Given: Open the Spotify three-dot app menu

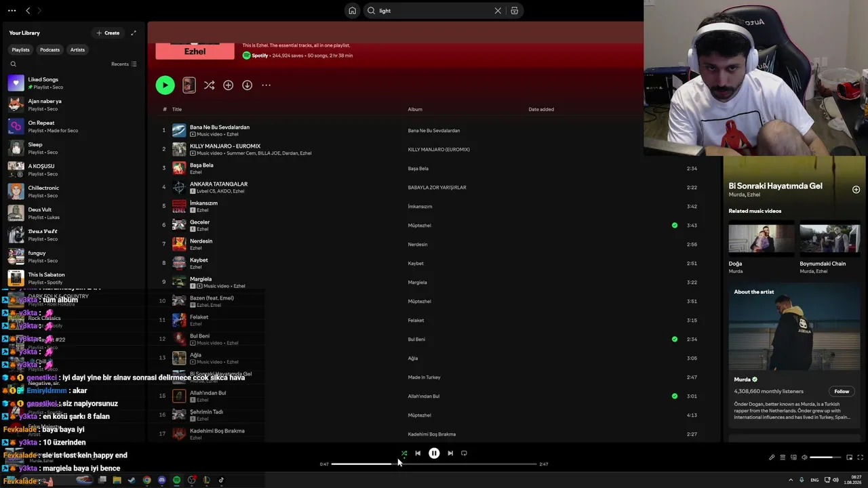Looking at the screenshot, I should [x=12, y=11].
